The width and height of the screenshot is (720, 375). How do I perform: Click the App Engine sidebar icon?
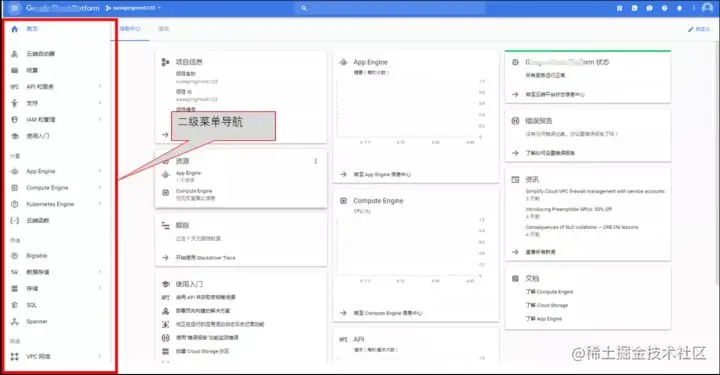point(14,171)
